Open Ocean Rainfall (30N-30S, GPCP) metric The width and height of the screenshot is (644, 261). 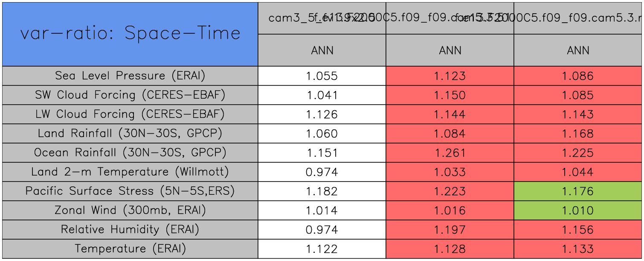[130, 153]
